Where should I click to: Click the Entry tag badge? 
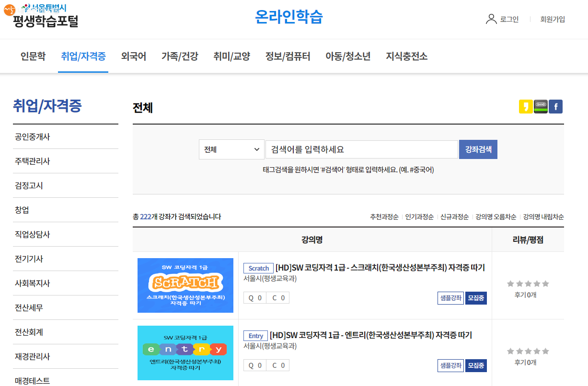(255, 336)
